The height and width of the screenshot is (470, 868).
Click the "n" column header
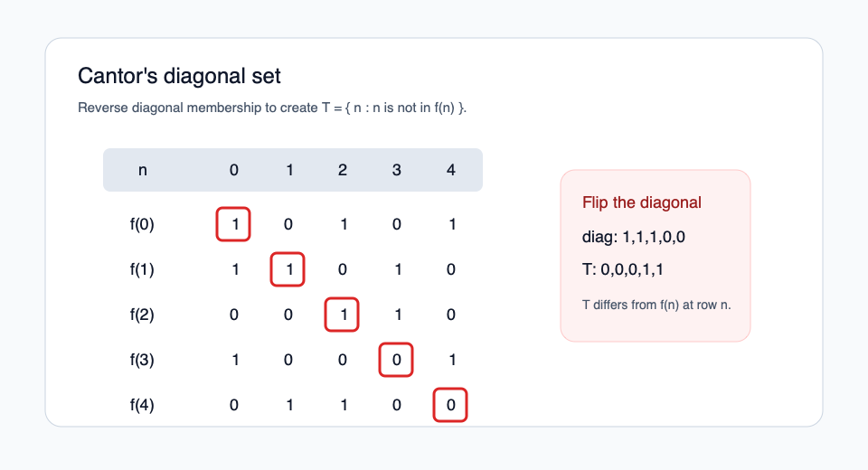[143, 170]
